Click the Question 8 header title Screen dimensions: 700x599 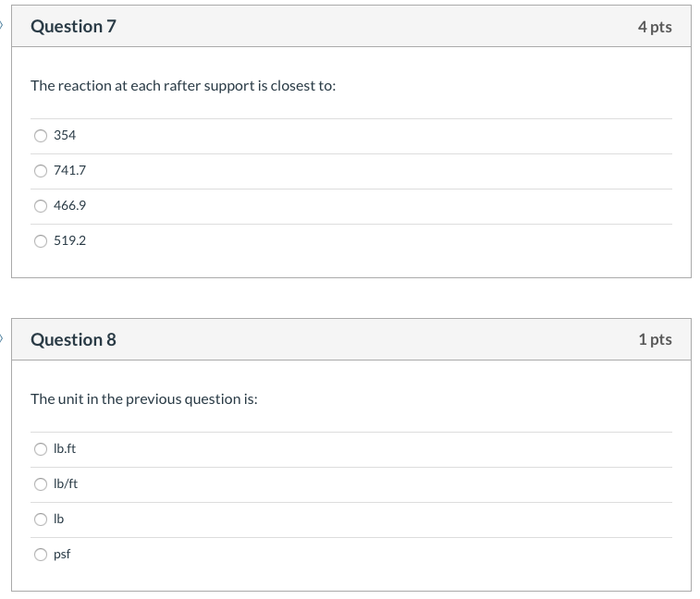73,340
